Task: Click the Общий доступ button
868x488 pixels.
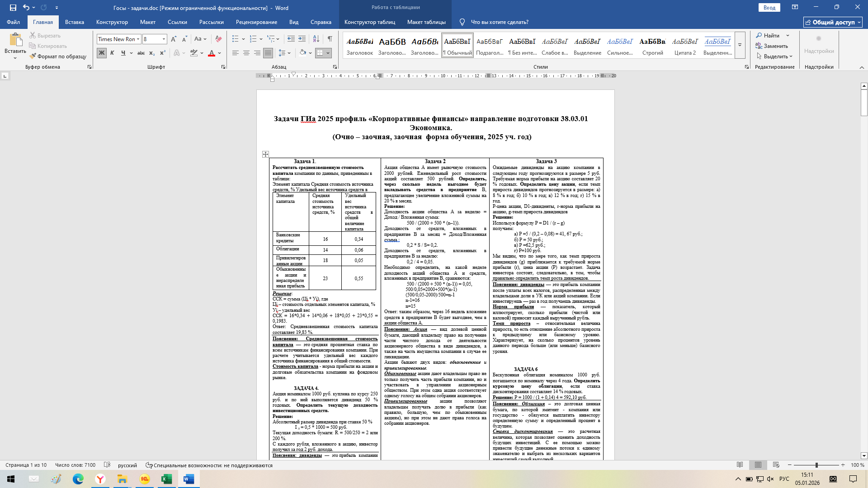Action: [833, 22]
